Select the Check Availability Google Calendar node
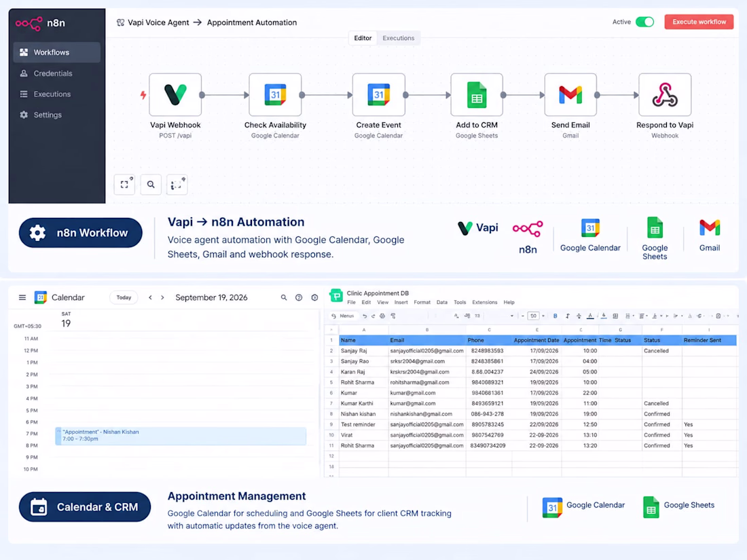Viewport: 747px width, 560px height. [275, 94]
